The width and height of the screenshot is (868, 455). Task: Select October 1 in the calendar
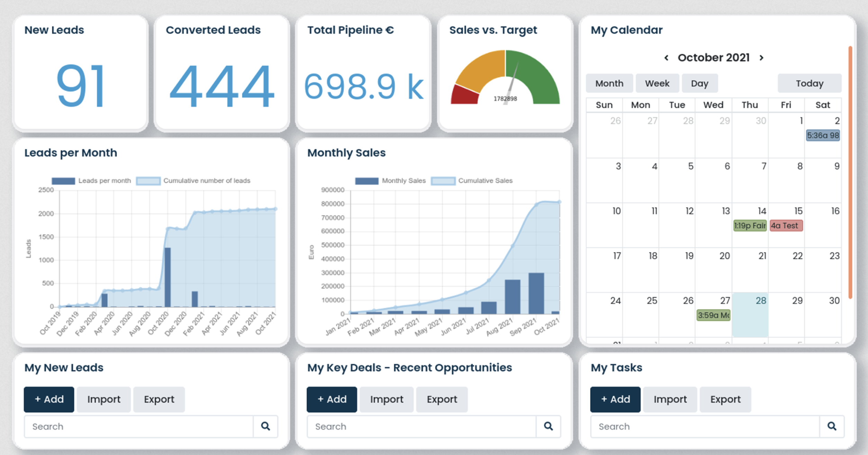(786, 136)
